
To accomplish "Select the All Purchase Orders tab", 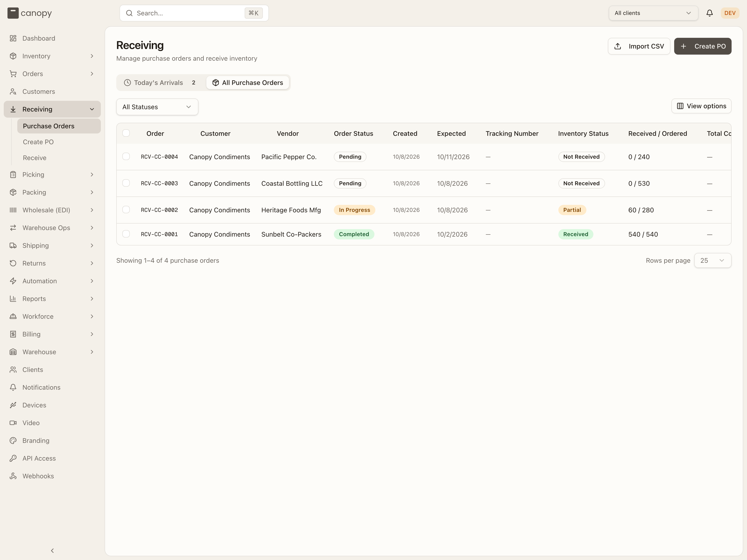I will [247, 83].
